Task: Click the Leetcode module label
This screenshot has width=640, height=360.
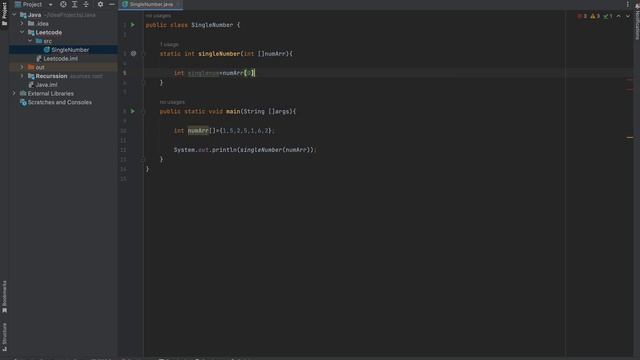Action: click(x=49, y=32)
